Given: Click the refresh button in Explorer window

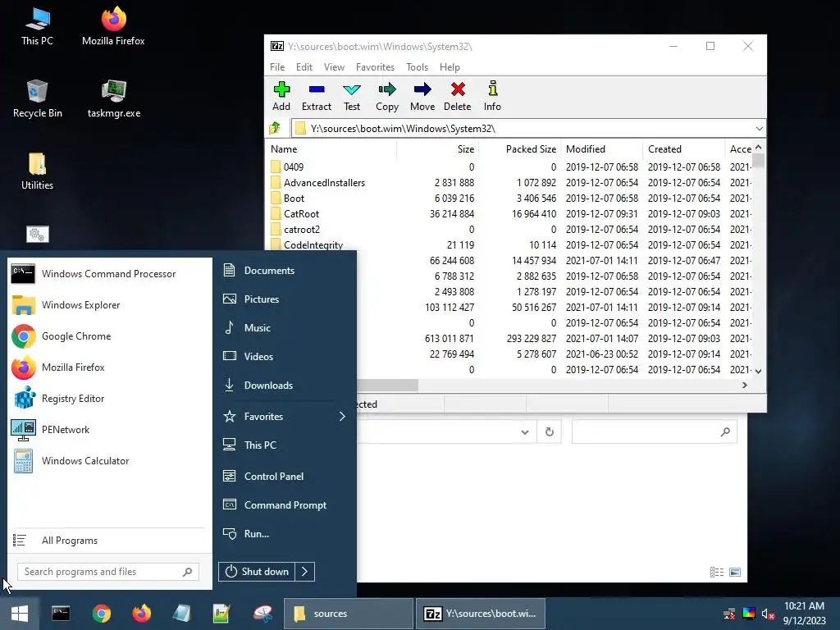Looking at the screenshot, I should point(550,431).
